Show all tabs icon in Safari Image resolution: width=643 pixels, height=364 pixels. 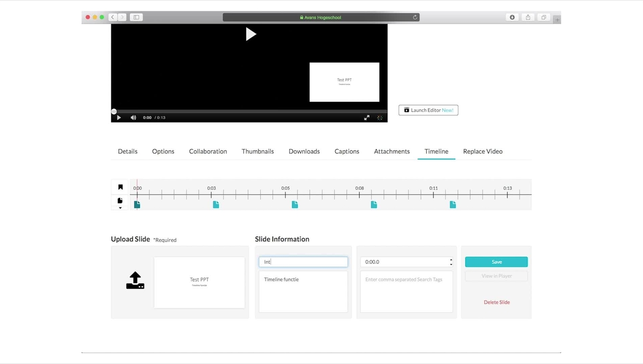(x=544, y=17)
